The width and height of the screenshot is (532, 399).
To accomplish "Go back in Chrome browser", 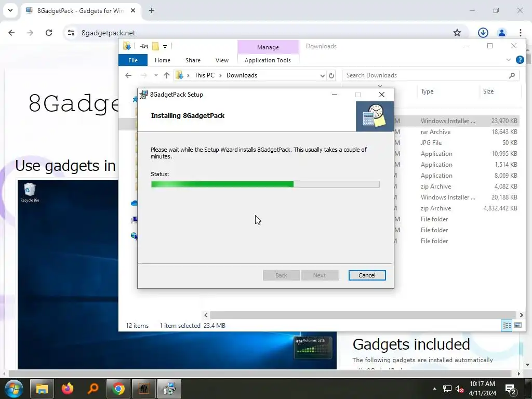I will click(11, 33).
